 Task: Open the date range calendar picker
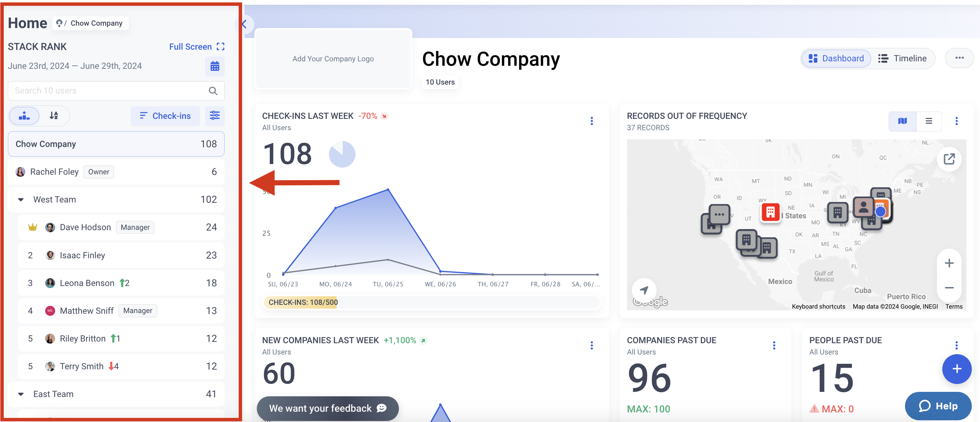215,66
